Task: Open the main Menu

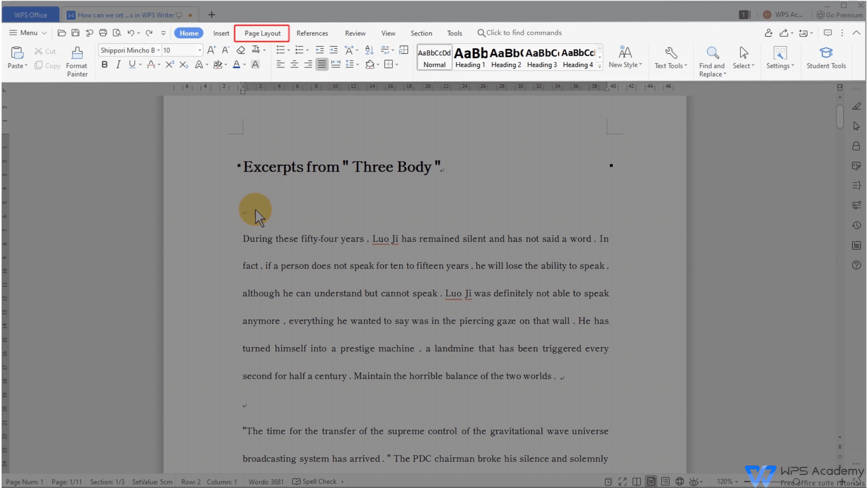Action: pyautogui.click(x=28, y=33)
